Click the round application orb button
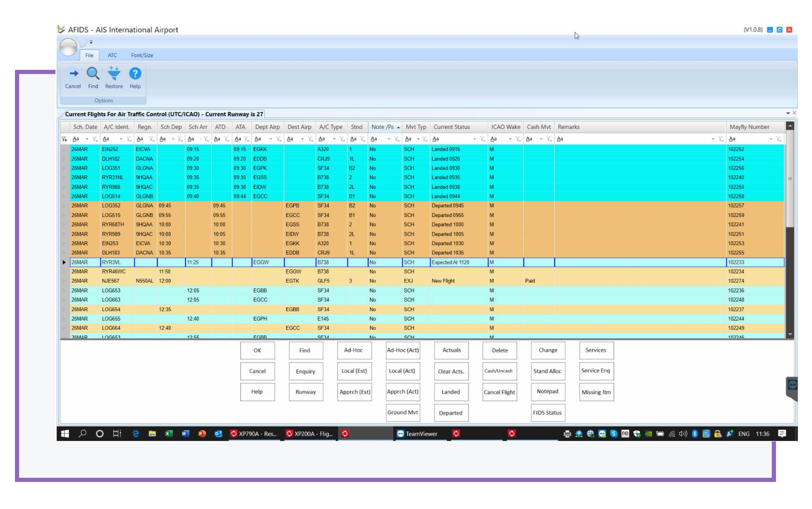This screenshot has width=812, height=509. [x=68, y=47]
